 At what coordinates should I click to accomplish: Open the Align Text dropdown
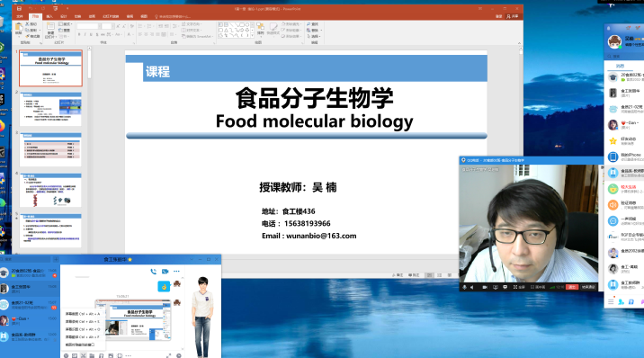point(191,31)
